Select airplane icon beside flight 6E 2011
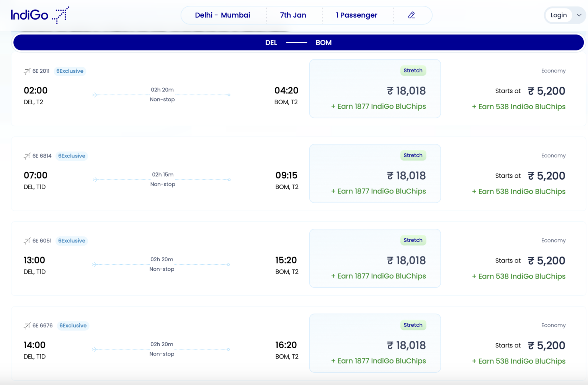This screenshot has height=385, width=588. [26, 71]
